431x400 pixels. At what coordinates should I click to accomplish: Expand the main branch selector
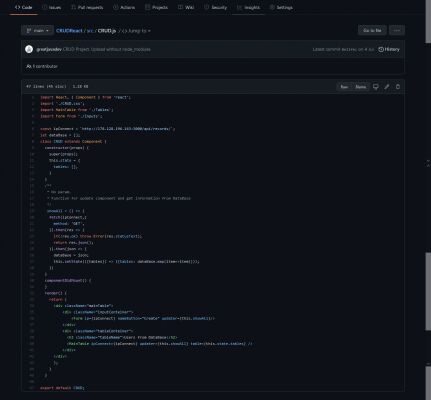coord(37,30)
